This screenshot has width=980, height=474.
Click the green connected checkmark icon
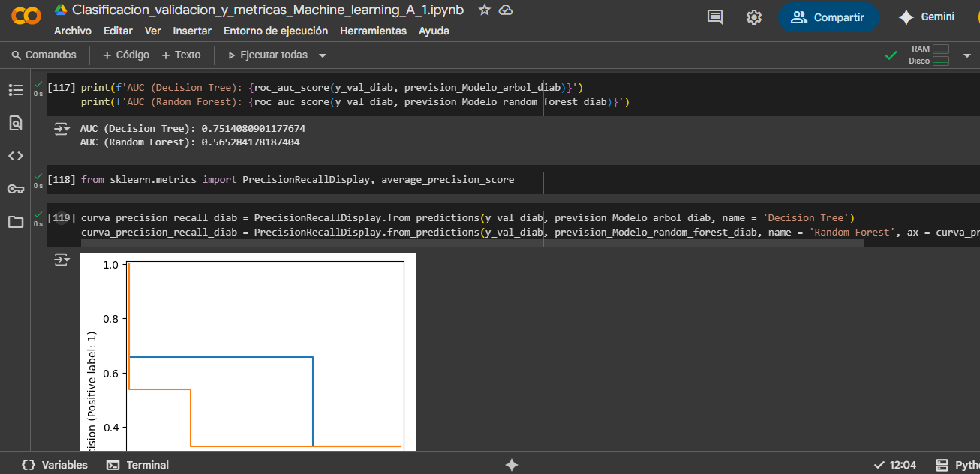coord(891,55)
